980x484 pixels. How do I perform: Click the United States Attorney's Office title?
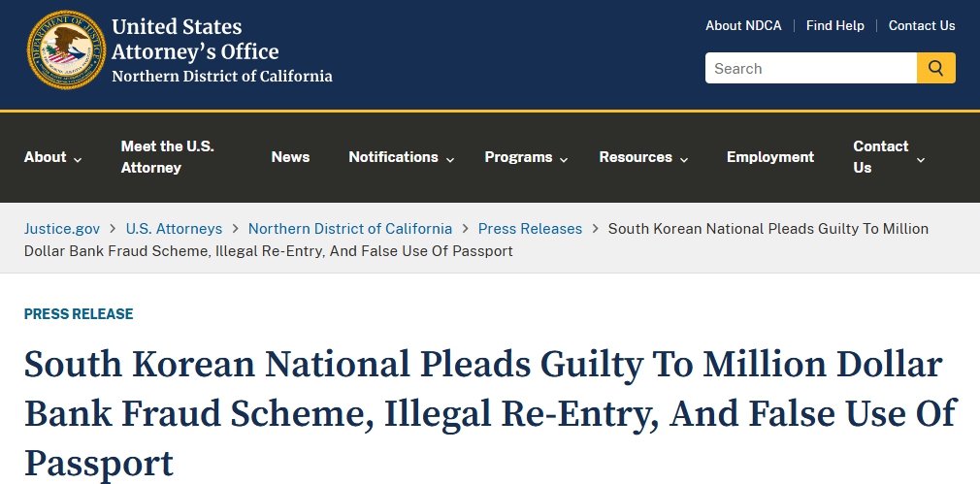[x=195, y=40]
